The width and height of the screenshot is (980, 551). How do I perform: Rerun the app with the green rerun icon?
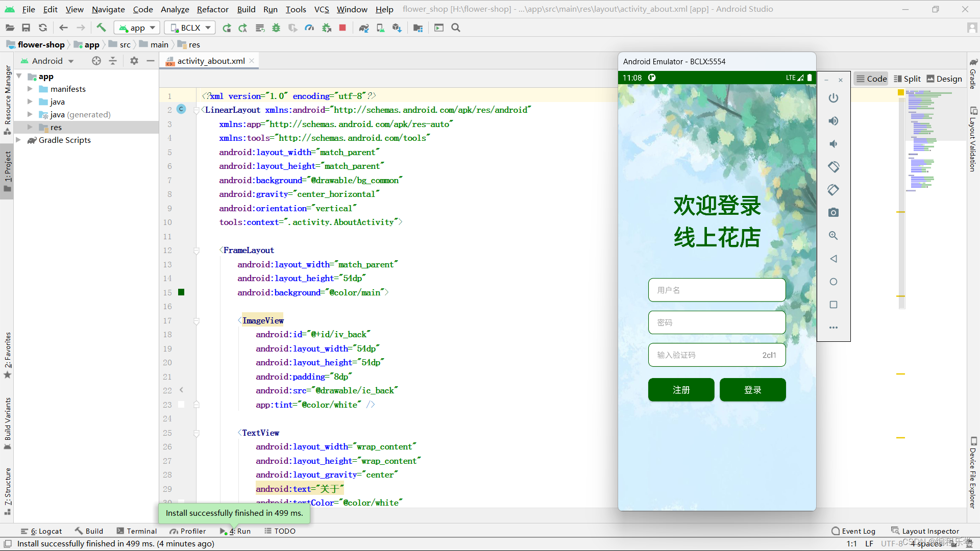click(x=227, y=28)
